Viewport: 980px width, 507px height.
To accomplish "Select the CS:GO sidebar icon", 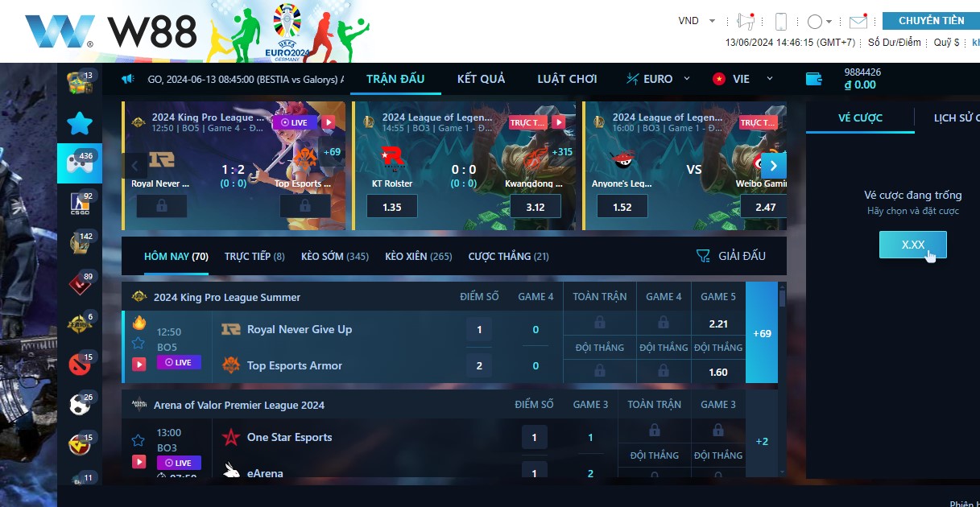I will pos(80,204).
